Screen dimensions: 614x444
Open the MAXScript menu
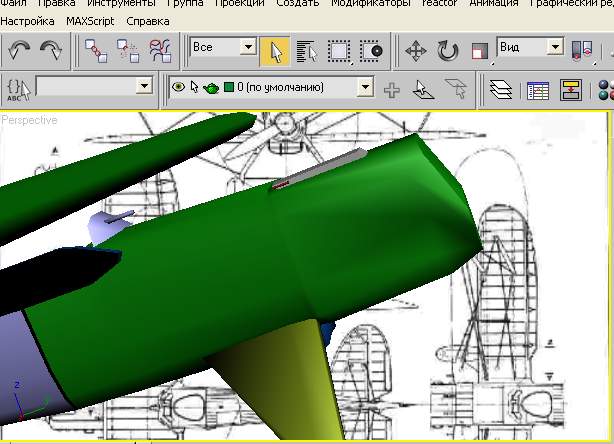click(90, 20)
